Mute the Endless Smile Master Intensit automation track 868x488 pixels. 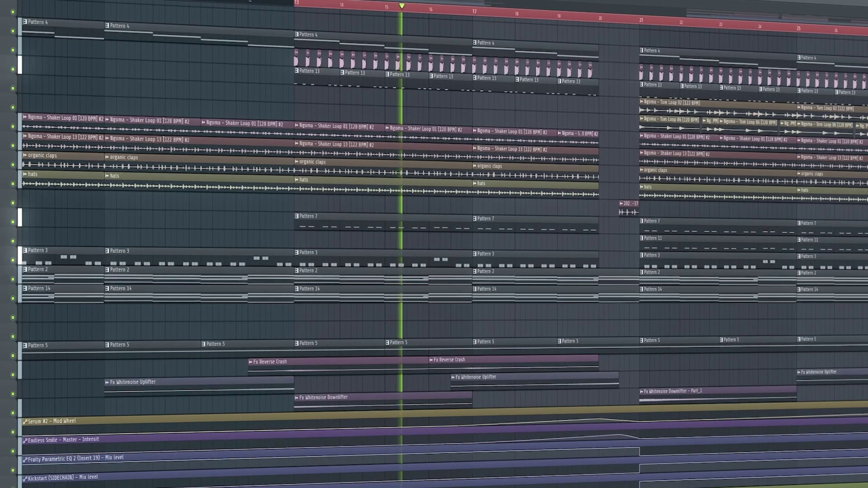click(13, 451)
